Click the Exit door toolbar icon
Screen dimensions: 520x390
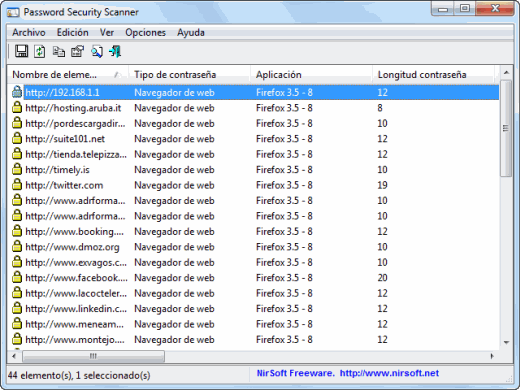tap(115, 51)
